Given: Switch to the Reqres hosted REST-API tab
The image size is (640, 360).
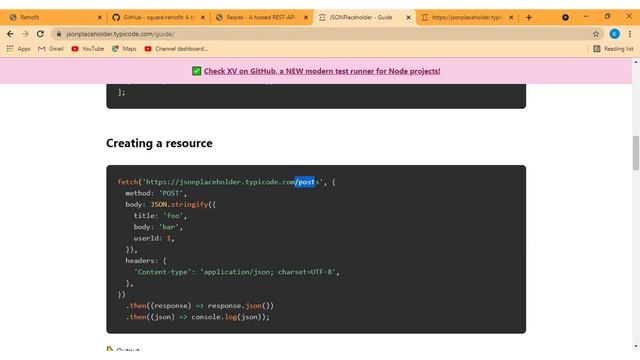Looking at the screenshot, I should [261, 17].
